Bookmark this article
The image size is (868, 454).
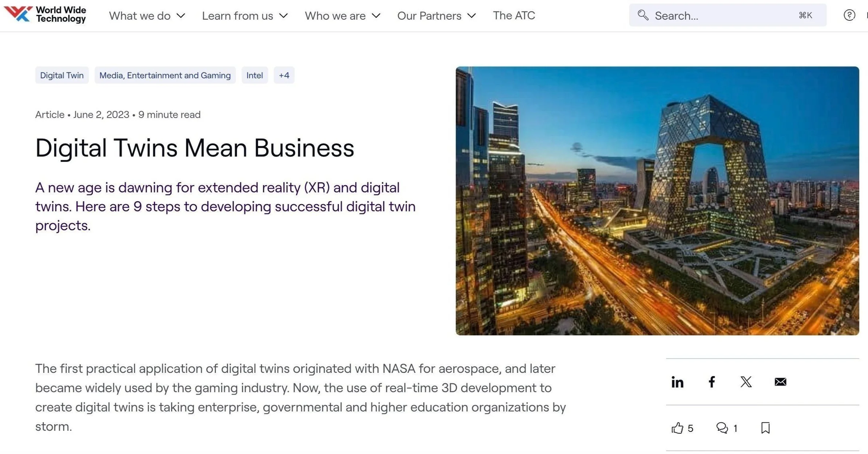[x=765, y=428]
